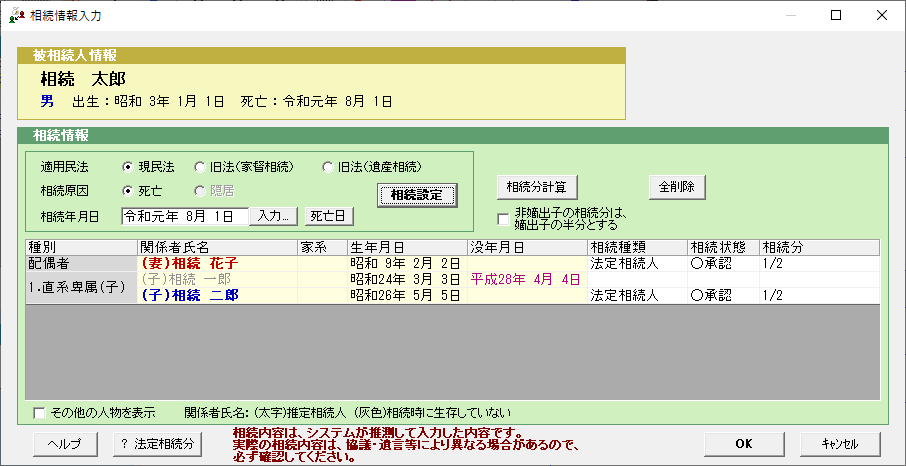Screen dimensions: 906x466
Task: Focus the 相続年月日 input field
Action: 185,216
